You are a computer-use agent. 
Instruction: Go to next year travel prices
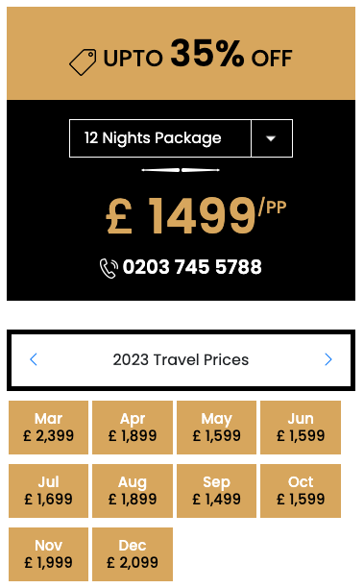328,359
